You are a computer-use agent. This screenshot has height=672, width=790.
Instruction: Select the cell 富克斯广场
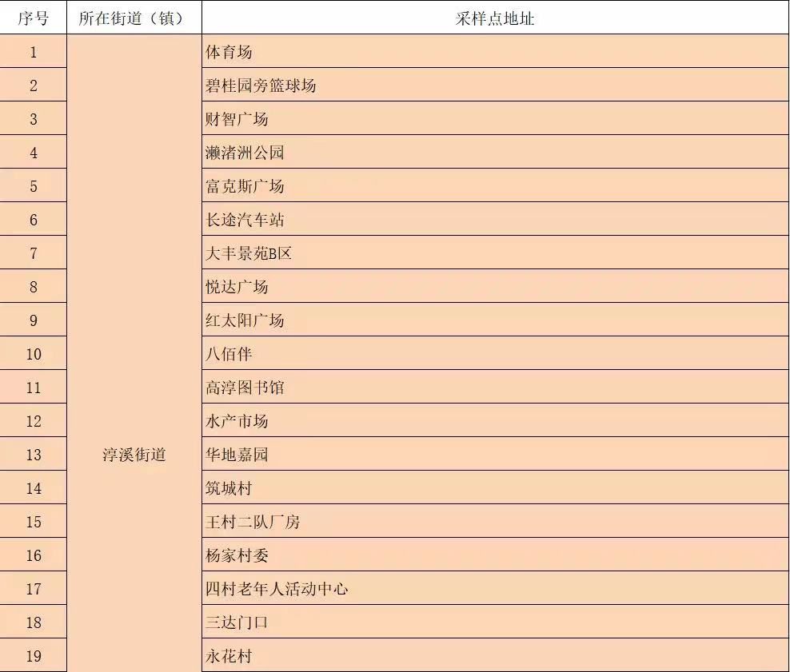coord(495,185)
